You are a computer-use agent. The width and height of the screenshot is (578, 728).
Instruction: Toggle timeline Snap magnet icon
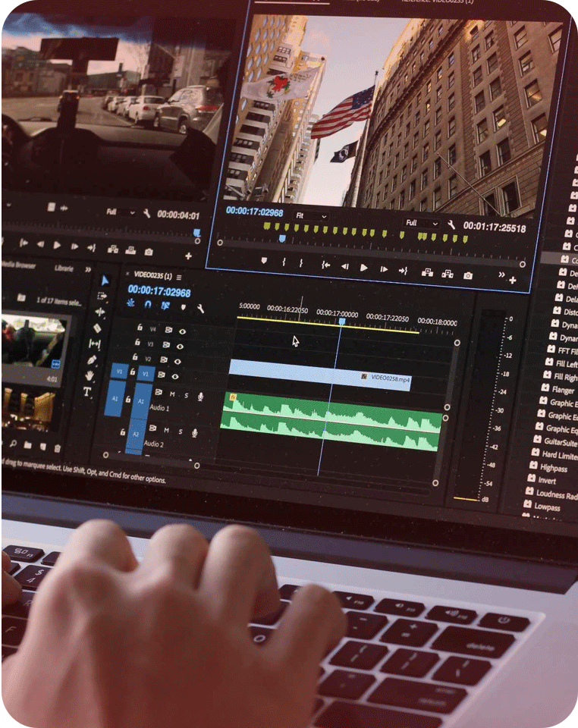(148, 304)
